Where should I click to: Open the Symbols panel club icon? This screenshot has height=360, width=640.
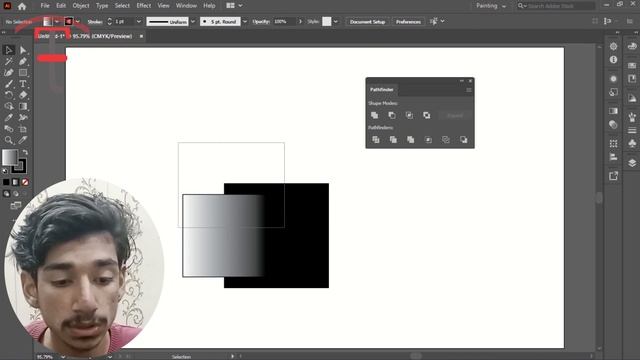632,144
